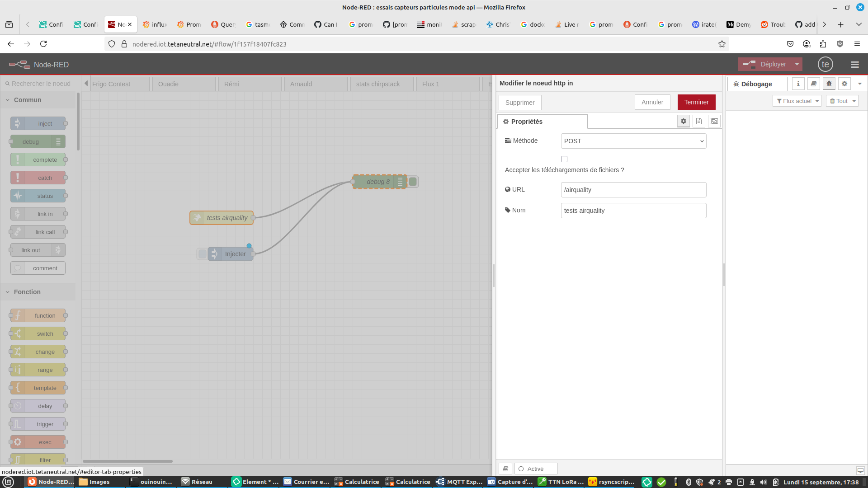
Task: Check accept file uploads checkbox
Action: pyautogui.click(x=564, y=159)
